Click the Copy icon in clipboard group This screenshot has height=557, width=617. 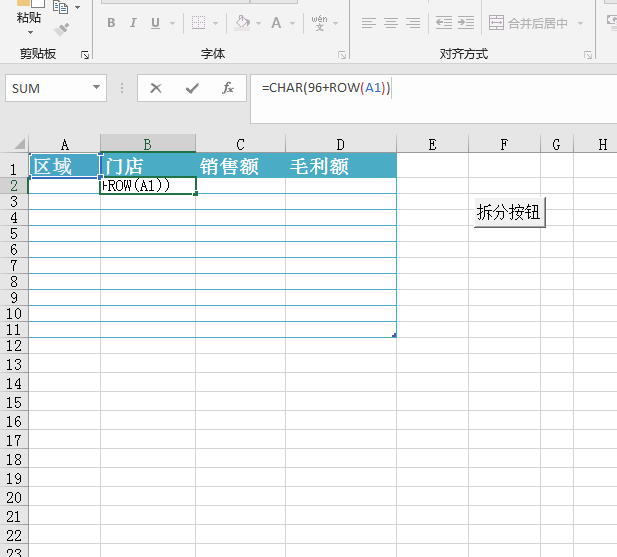pos(60,7)
